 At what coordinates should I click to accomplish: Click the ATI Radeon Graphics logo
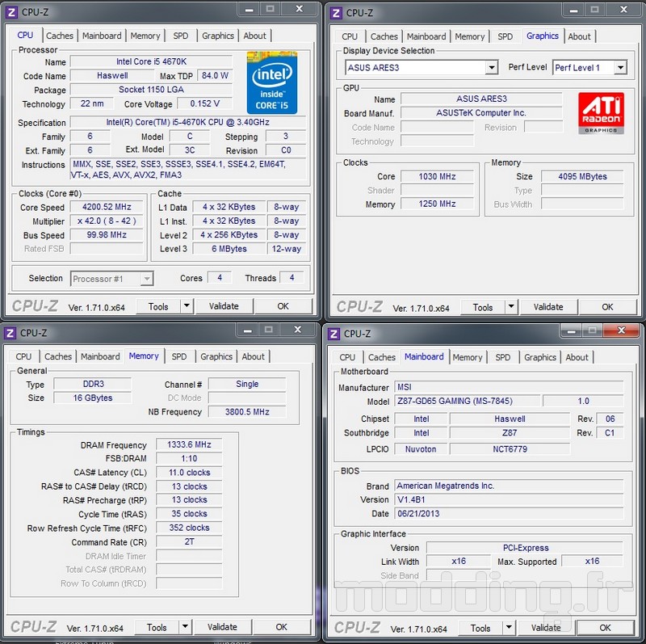[x=601, y=113]
